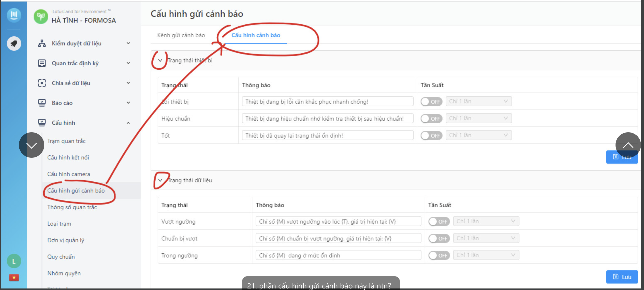Open the Trạm quan trắc link

pos(66,141)
